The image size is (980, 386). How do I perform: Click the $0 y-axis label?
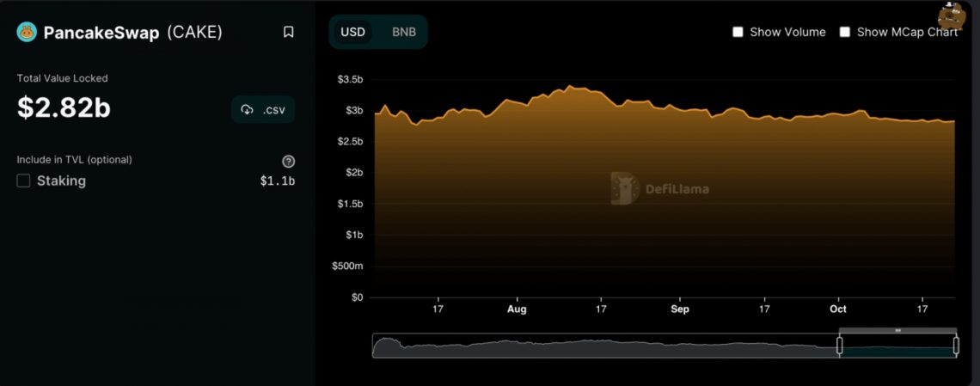point(357,297)
